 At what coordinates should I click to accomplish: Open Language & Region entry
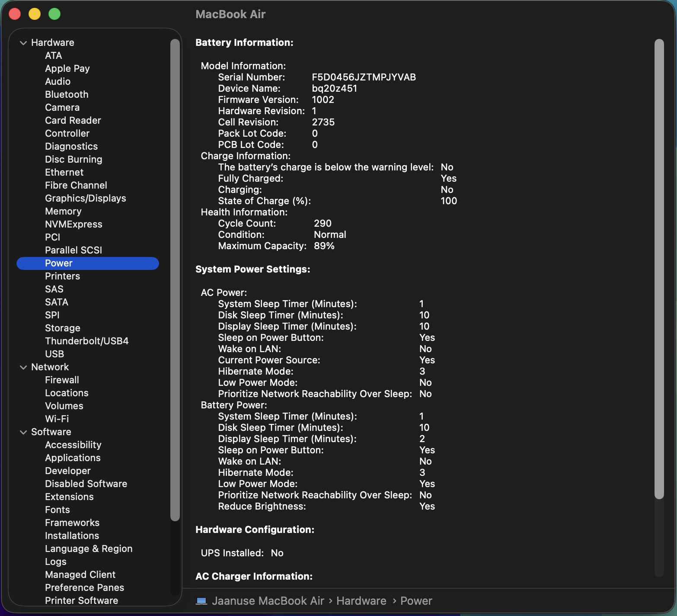89,549
